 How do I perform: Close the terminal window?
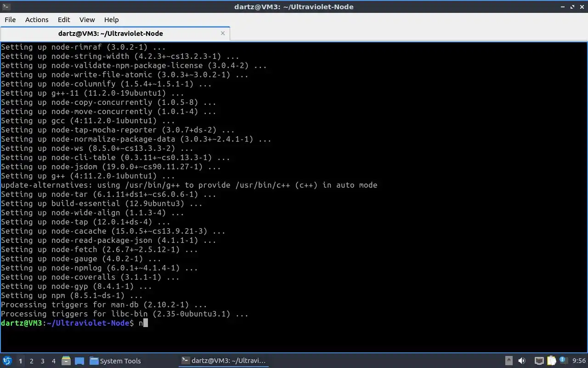[582, 7]
